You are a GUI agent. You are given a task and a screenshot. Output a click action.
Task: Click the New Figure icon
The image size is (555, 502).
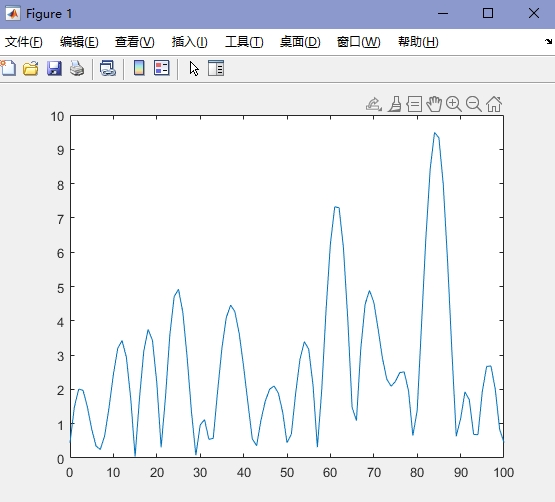[8, 68]
